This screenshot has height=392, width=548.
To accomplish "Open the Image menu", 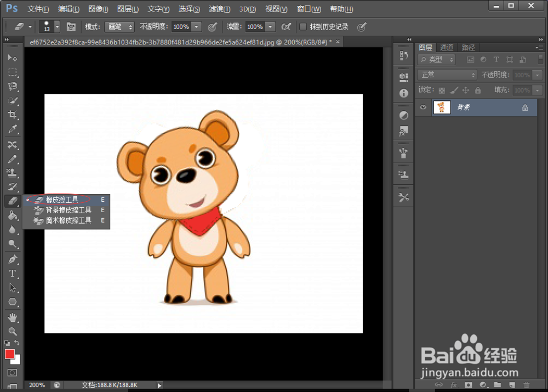I will click(x=98, y=9).
